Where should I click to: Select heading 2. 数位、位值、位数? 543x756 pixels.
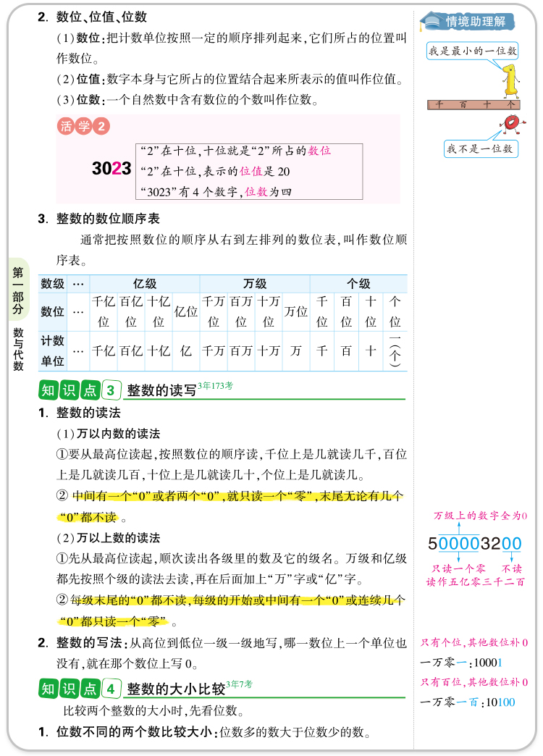92,17
